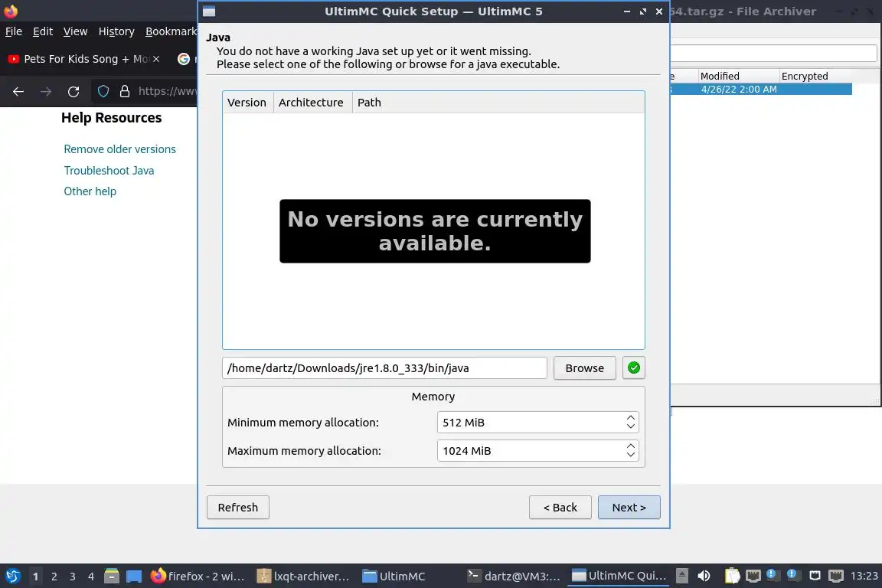Open the volume control in system tray
This screenshot has width=882, height=588.
tap(704, 576)
